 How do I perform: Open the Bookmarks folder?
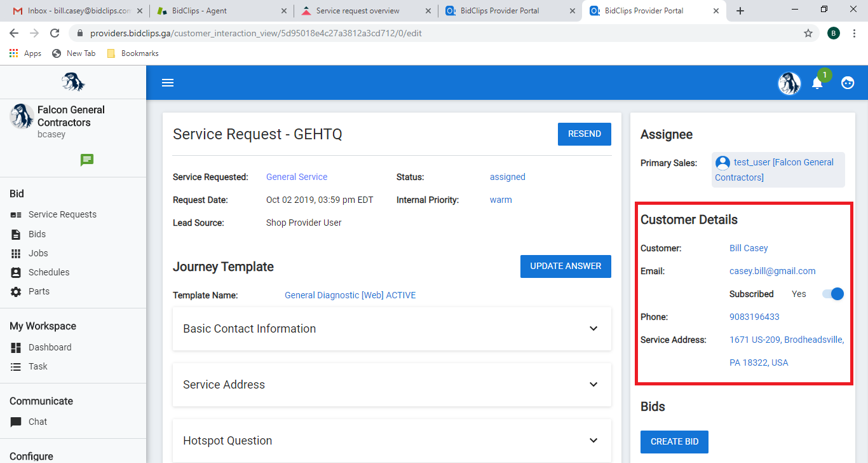132,53
